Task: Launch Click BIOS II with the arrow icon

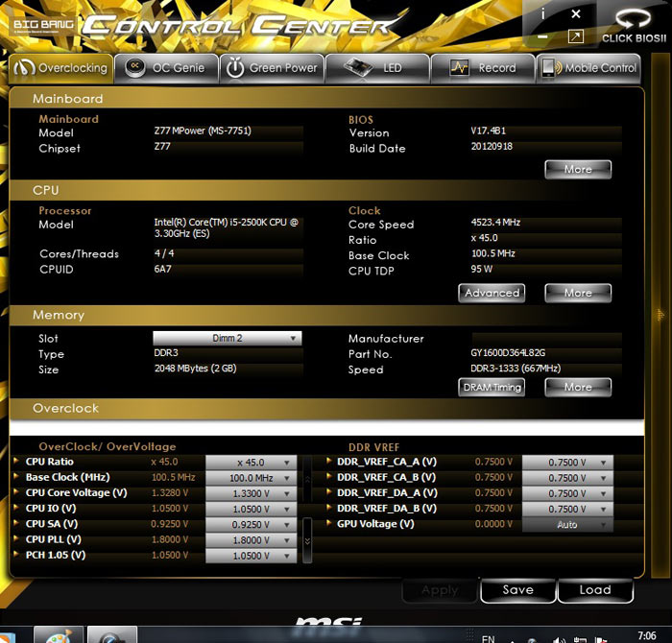Action: coord(633,18)
